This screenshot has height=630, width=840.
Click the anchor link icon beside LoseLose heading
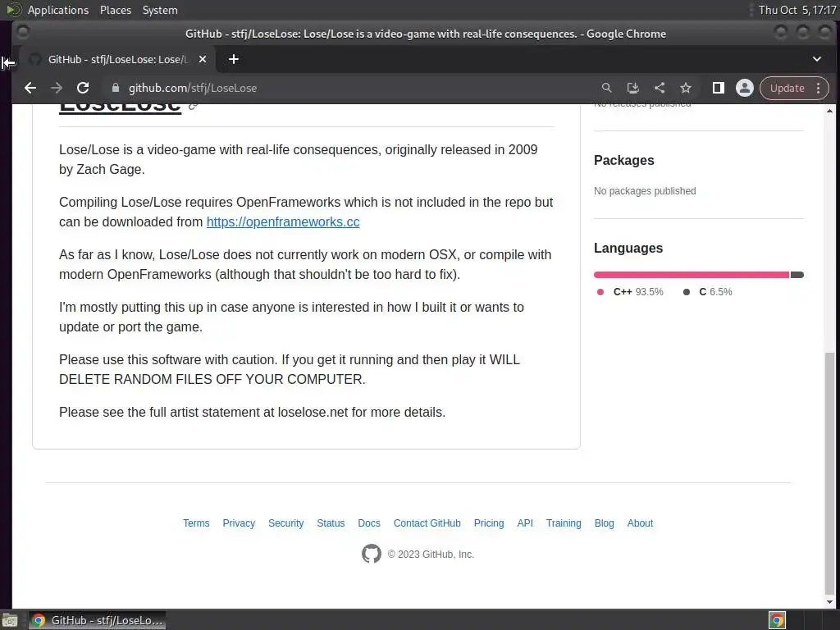click(x=194, y=106)
